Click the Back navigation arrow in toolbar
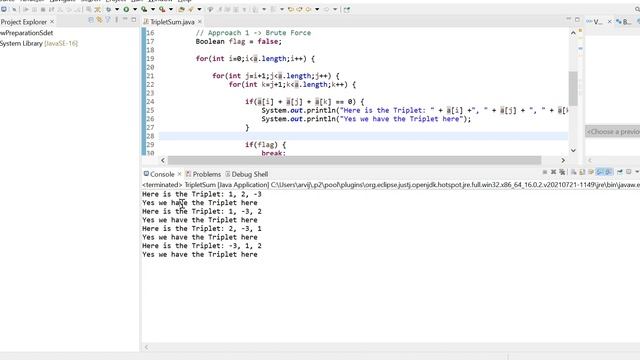 pos(309,9)
